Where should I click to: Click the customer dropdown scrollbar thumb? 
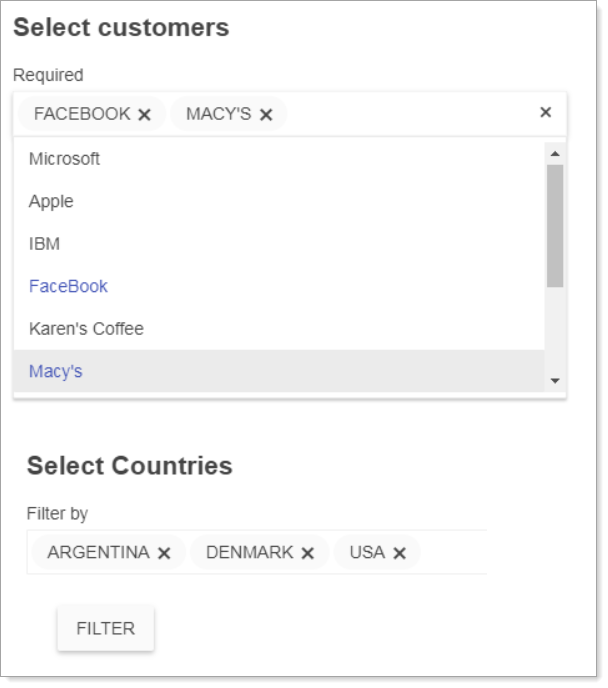tap(555, 226)
